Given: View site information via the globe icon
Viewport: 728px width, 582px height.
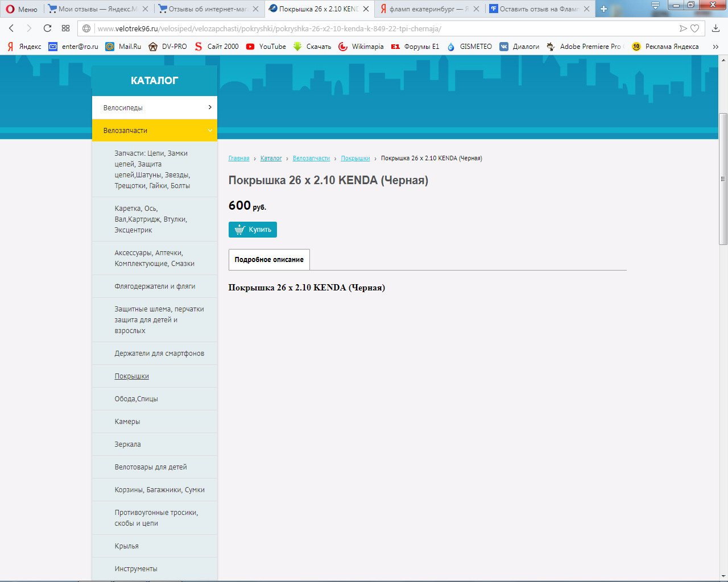Looking at the screenshot, I should tap(87, 28).
